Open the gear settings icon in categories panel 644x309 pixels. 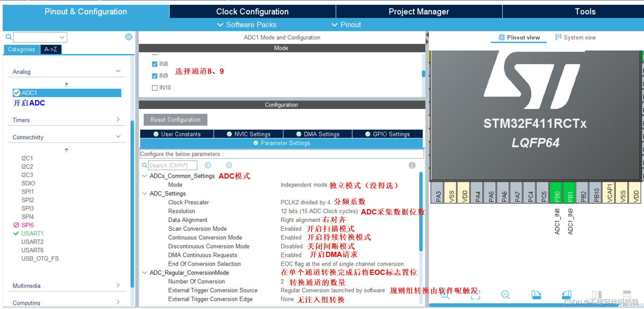(129, 37)
